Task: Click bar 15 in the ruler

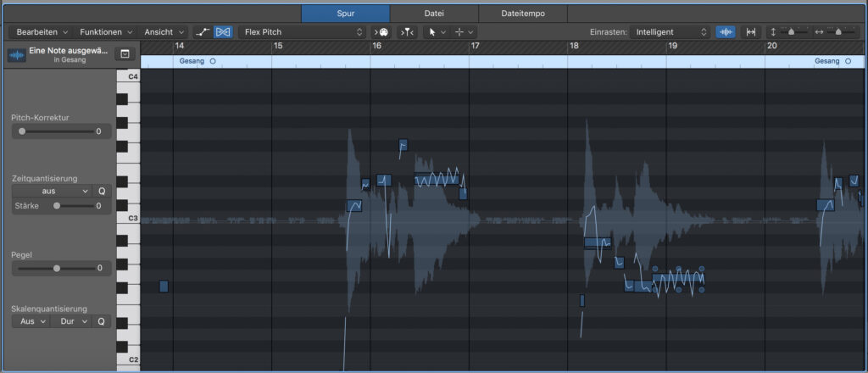Action: click(x=278, y=46)
